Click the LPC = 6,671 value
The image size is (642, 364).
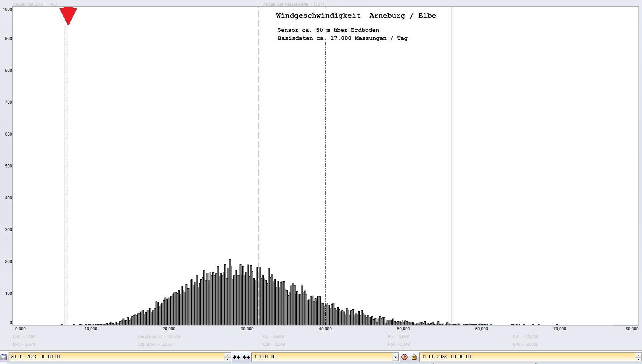click(x=24, y=344)
